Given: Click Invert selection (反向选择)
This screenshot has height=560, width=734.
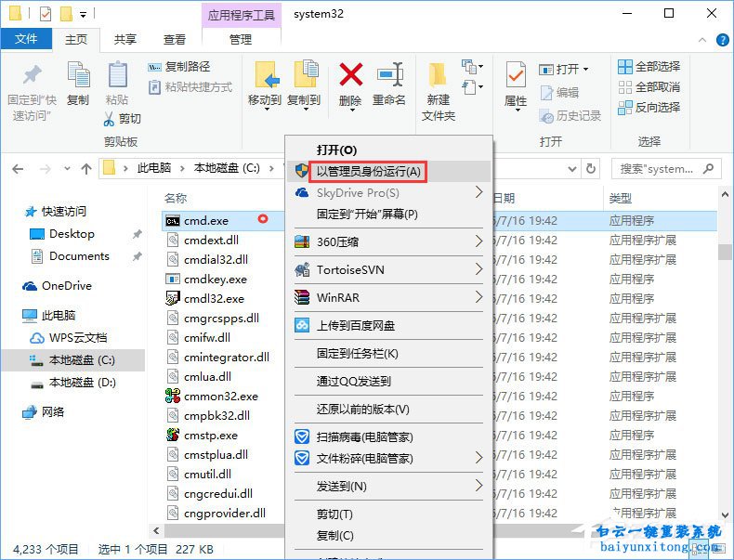Looking at the screenshot, I should coord(649,108).
